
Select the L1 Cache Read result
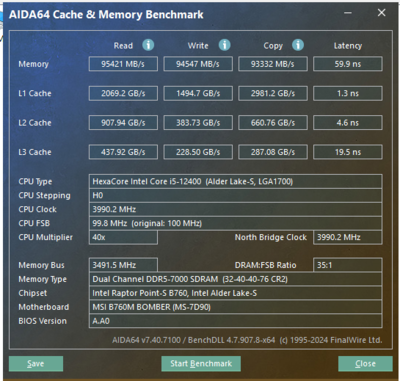[123, 93]
